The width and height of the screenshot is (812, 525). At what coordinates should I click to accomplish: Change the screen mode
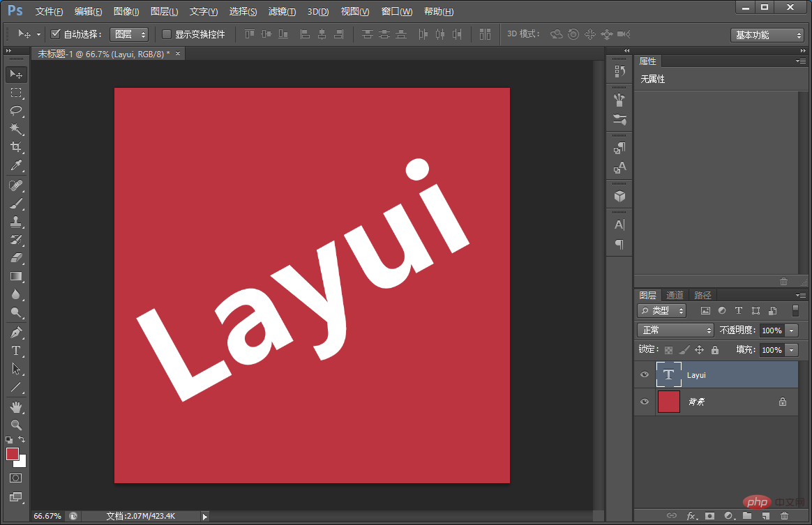point(16,497)
